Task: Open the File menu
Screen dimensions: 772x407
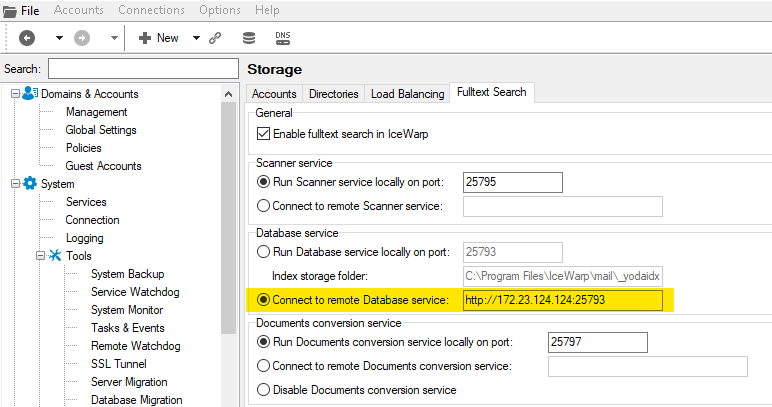Action: 30,10
